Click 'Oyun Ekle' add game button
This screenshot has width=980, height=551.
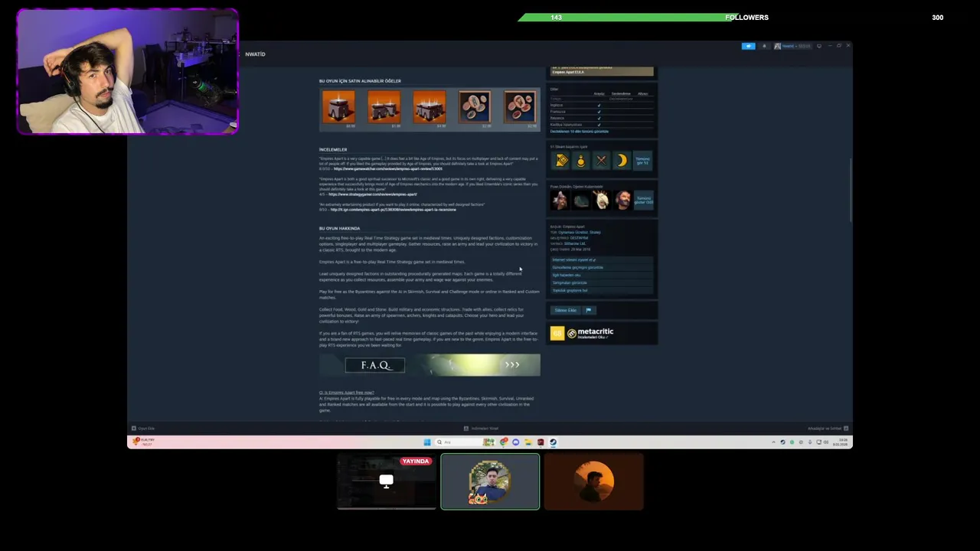[143, 429]
